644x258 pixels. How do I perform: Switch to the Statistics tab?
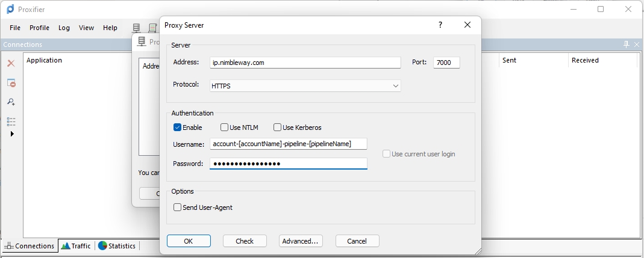(x=117, y=246)
